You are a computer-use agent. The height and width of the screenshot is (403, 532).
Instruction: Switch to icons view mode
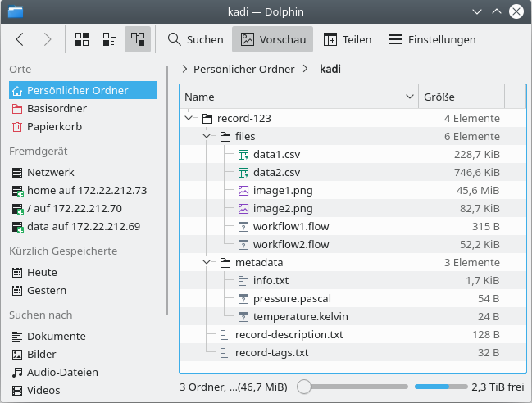click(82, 39)
